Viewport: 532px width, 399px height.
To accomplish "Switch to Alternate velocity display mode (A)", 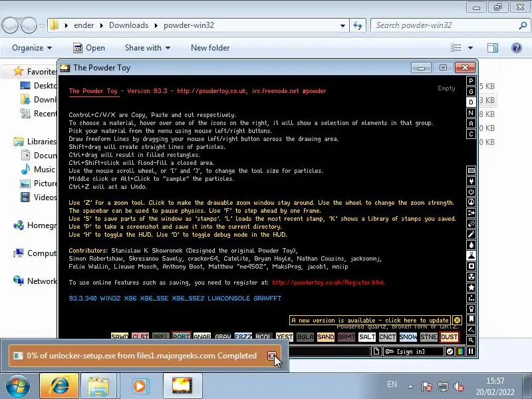I will coord(471,124).
